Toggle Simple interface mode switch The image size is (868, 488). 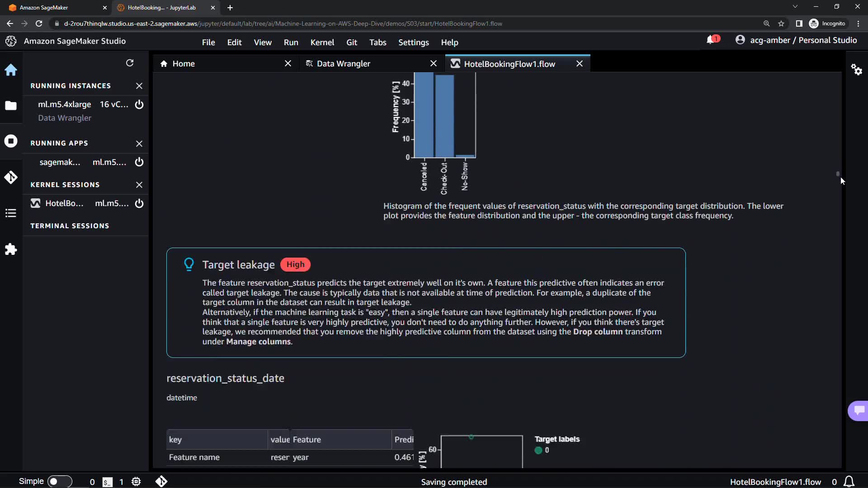tap(59, 481)
